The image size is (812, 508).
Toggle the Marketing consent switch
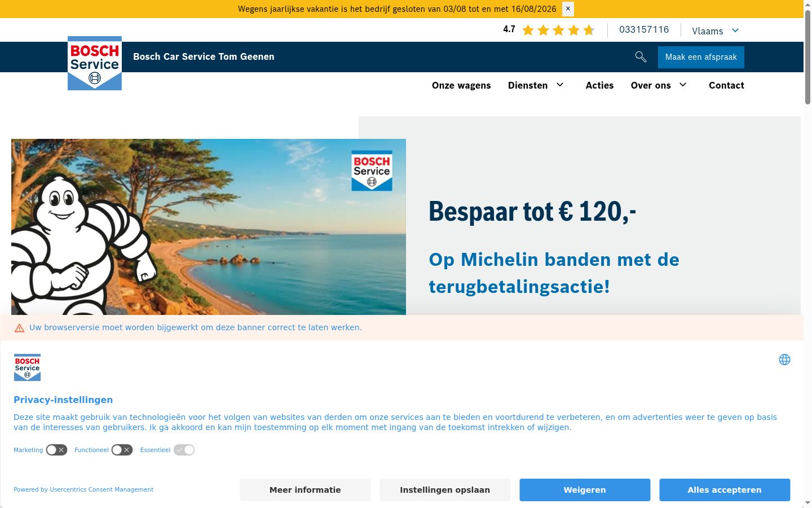(56, 450)
